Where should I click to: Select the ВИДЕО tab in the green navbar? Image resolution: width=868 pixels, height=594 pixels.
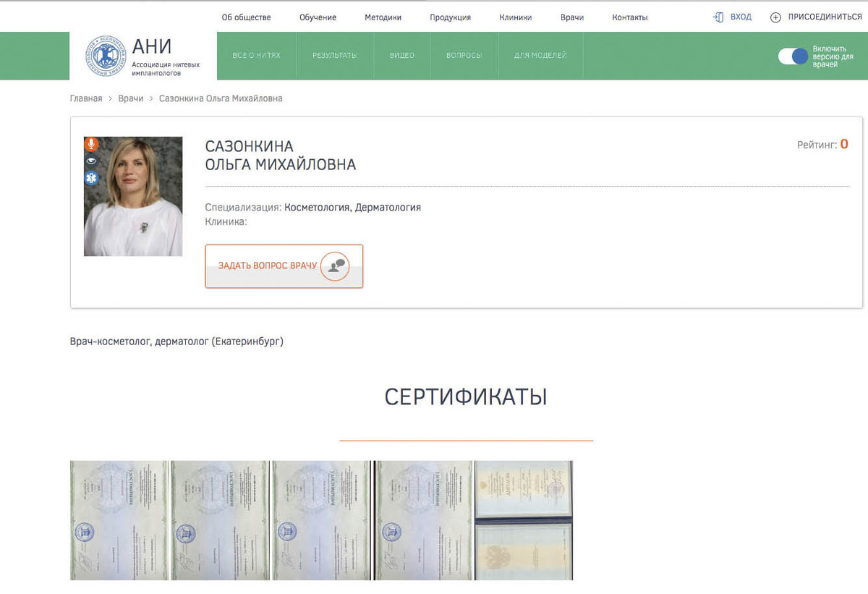pos(402,55)
